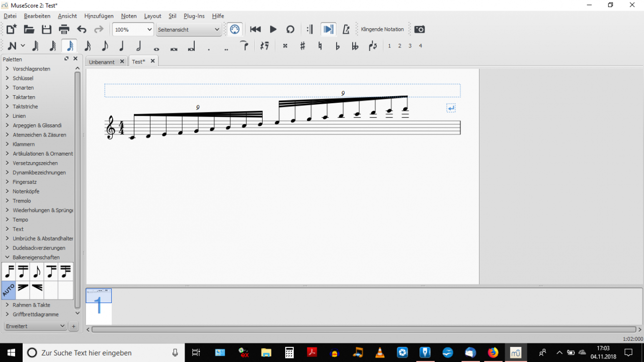Open a score file

[29, 29]
